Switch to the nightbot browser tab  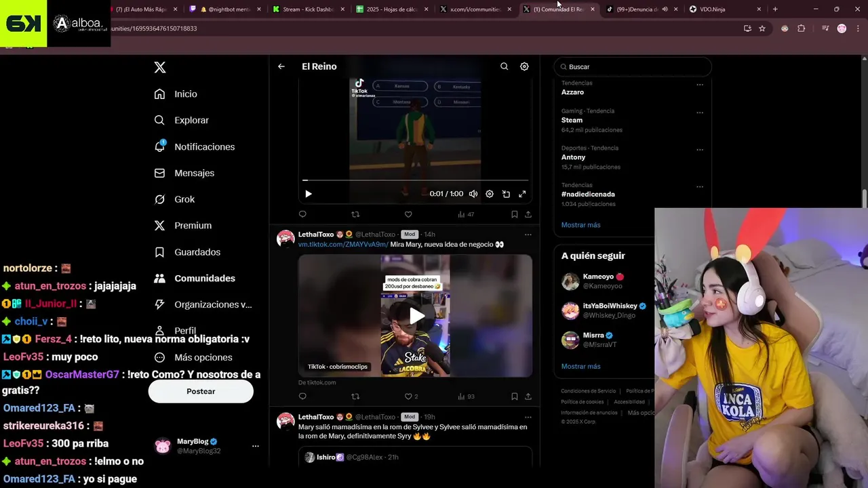point(226,9)
